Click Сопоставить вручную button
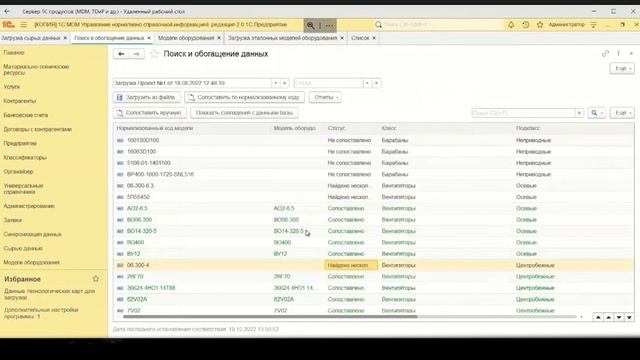 click(149, 113)
